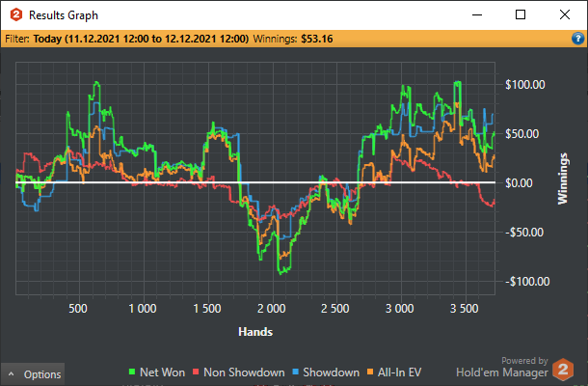Click the Hands axis title
This screenshot has width=588, height=386.
coord(255,332)
